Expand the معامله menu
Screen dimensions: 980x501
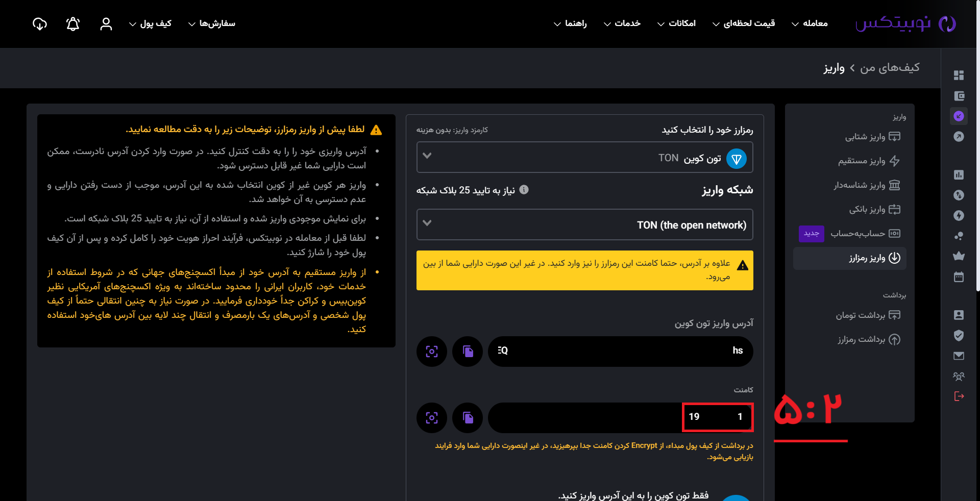810,23
